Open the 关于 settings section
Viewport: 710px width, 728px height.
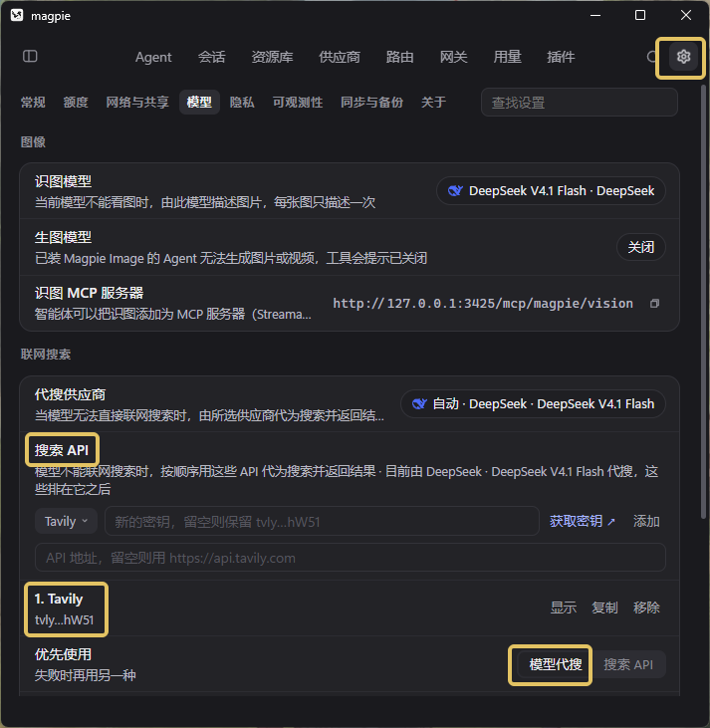tap(434, 103)
